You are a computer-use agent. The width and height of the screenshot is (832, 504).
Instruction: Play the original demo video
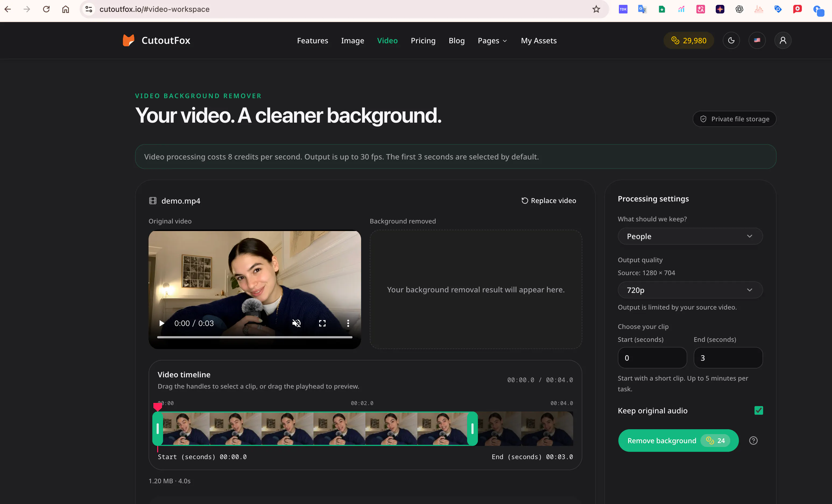tap(162, 323)
